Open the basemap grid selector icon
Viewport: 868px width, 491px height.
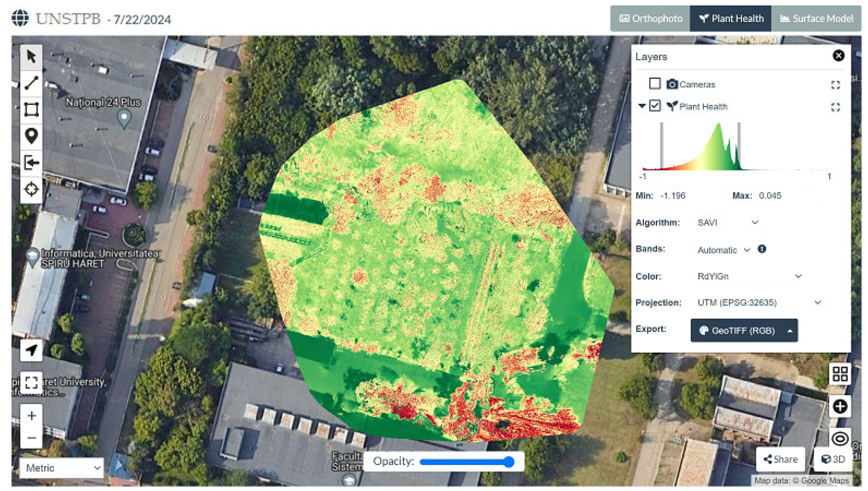[x=839, y=374]
